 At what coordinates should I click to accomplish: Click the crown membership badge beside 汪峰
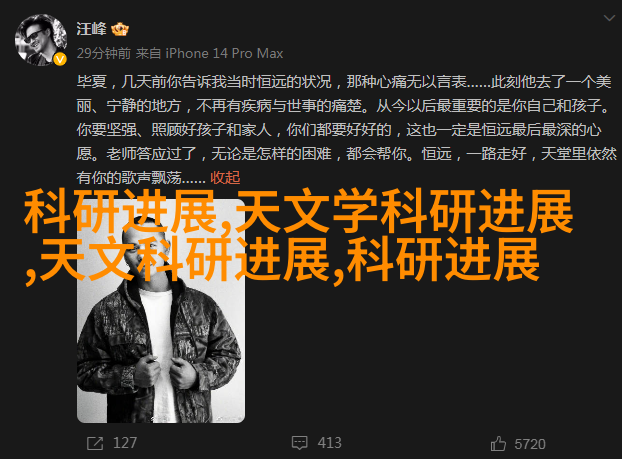120,30
